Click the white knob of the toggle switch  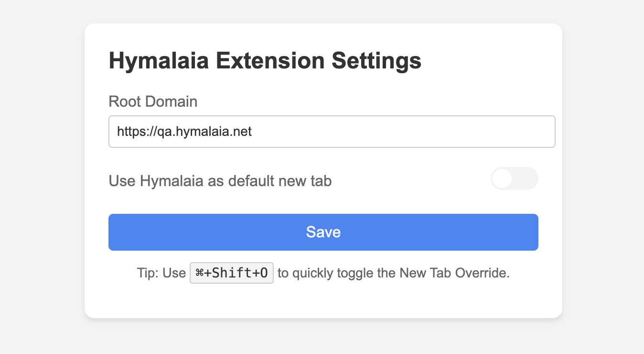point(502,178)
